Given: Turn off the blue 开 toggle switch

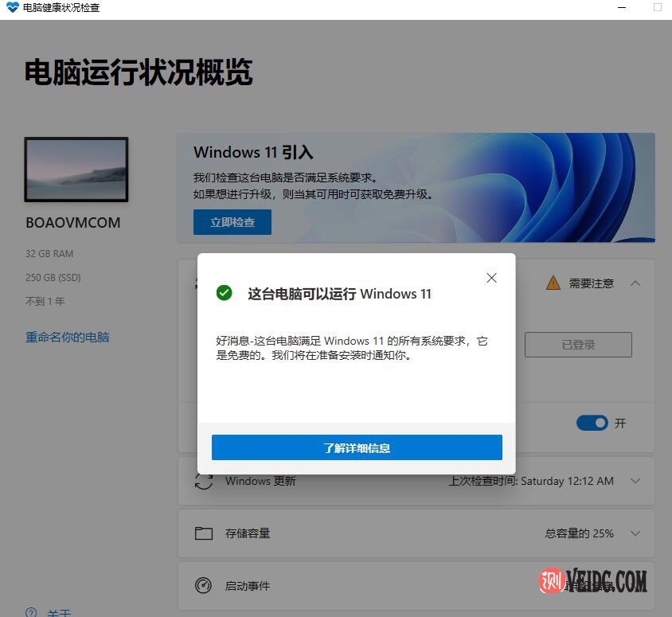Looking at the screenshot, I should [592, 423].
